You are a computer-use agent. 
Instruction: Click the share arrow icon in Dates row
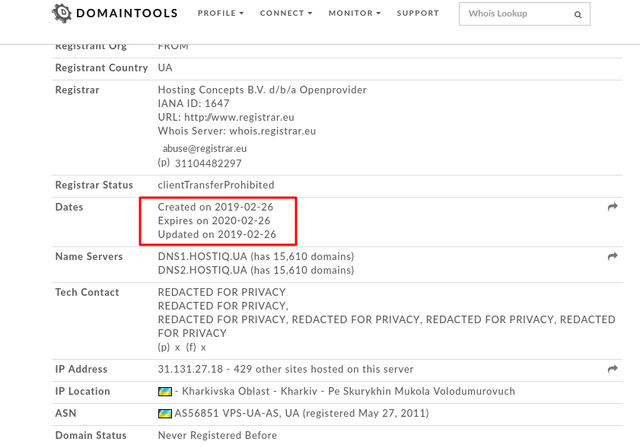click(612, 207)
